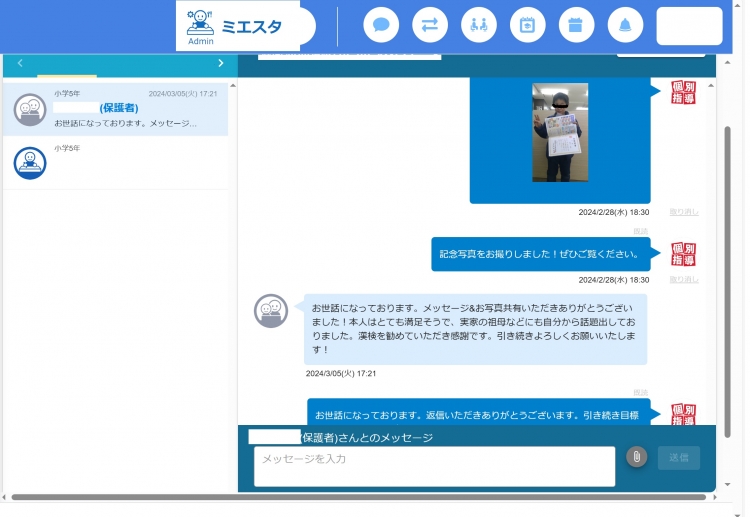This screenshot has width=750, height=517.
Task: Click the calendar with star icon
Action: 527,25
